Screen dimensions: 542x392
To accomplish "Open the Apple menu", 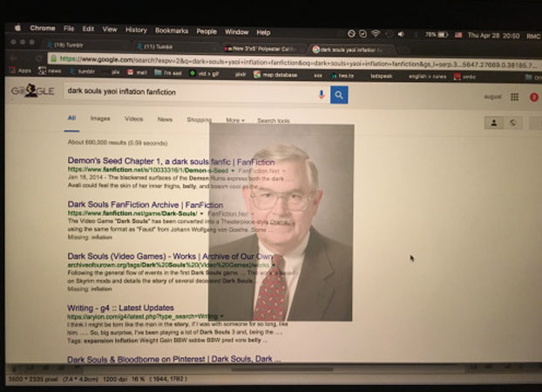I will 18,28.
